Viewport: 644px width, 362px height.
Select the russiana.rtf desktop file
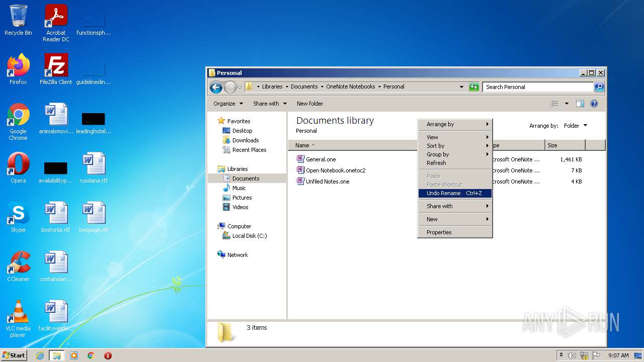click(94, 167)
